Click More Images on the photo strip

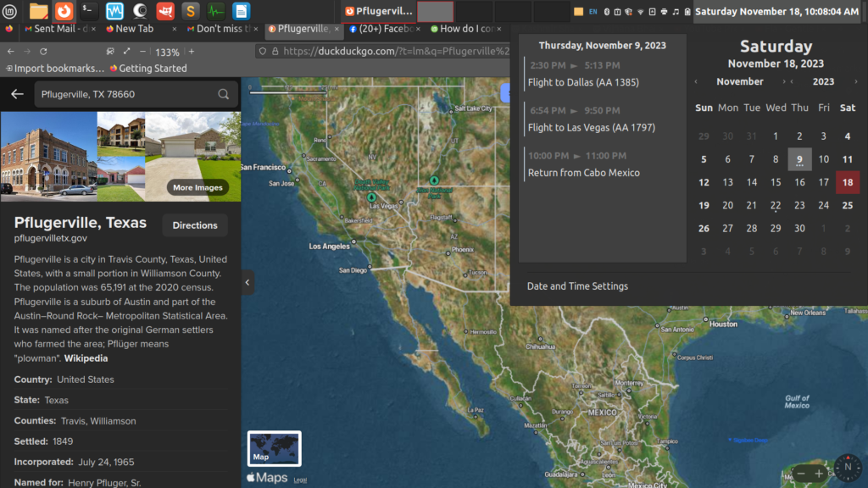198,188
